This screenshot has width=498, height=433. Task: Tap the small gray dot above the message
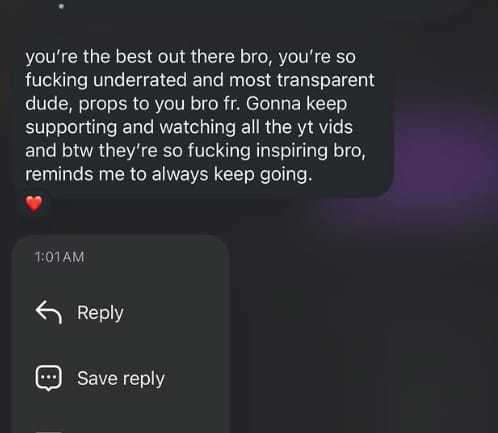tap(61, 6)
